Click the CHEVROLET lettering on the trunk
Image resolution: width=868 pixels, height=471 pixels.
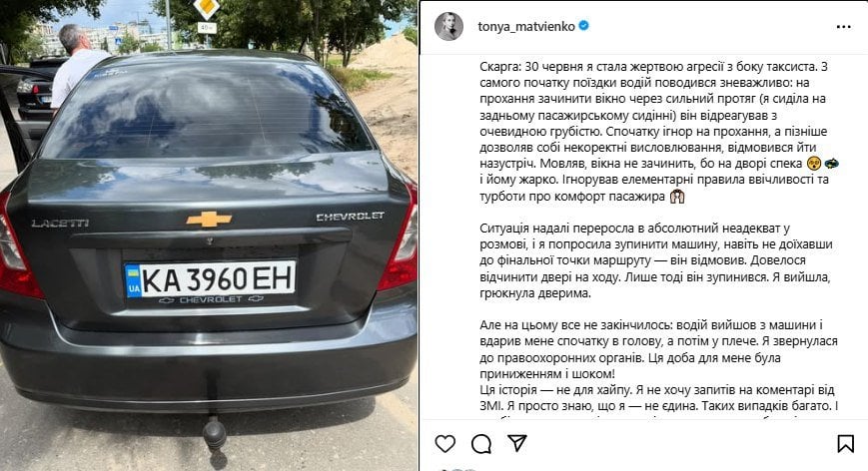[351, 217]
